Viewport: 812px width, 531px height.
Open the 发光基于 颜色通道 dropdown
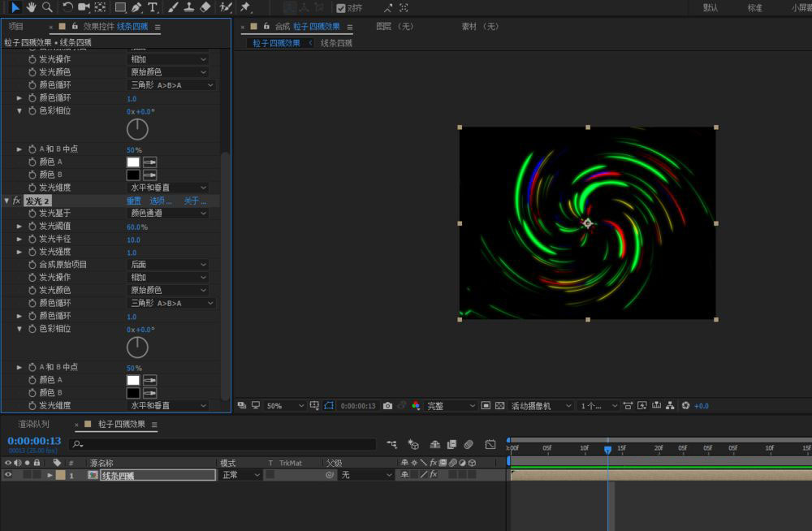click(168, 214)
